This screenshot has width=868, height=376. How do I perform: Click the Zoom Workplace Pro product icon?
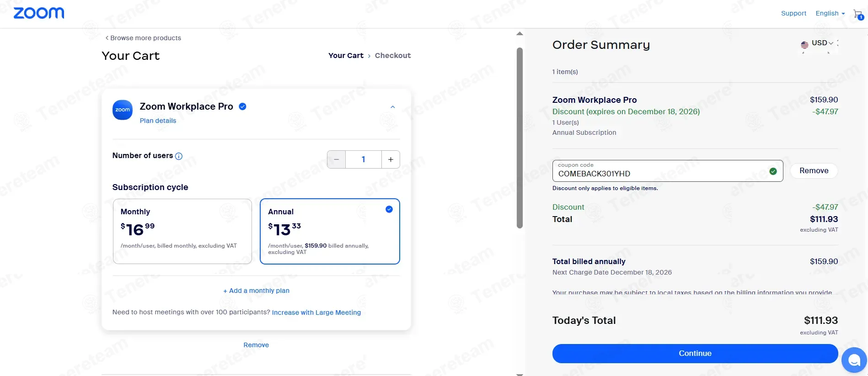pos(123,110)
